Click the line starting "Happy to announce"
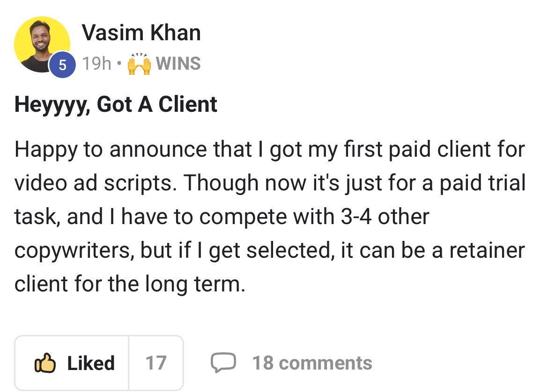 pyautogui.click(x=269, y=150)
